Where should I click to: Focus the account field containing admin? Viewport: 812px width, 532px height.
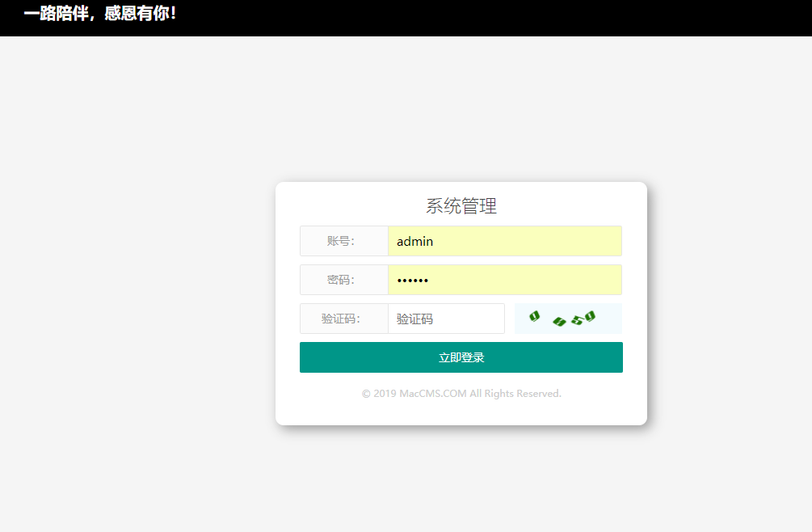pyautogui.click(x=505, y=241)
